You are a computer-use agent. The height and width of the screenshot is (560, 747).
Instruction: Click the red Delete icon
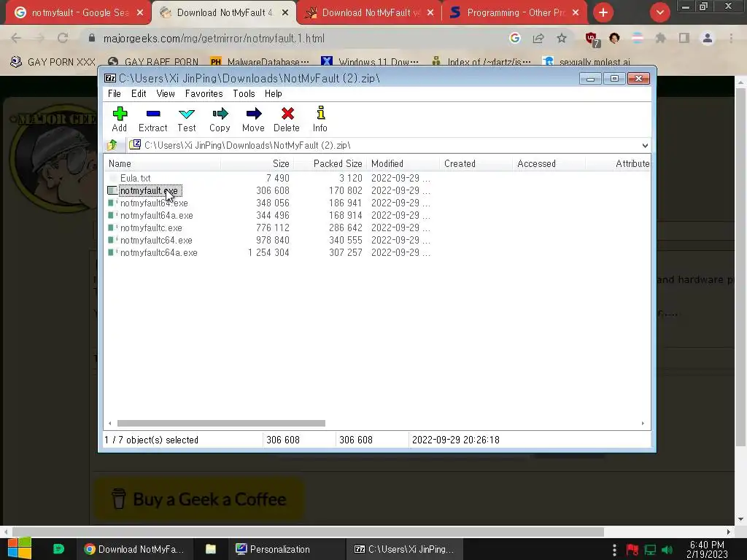[287, 119]
